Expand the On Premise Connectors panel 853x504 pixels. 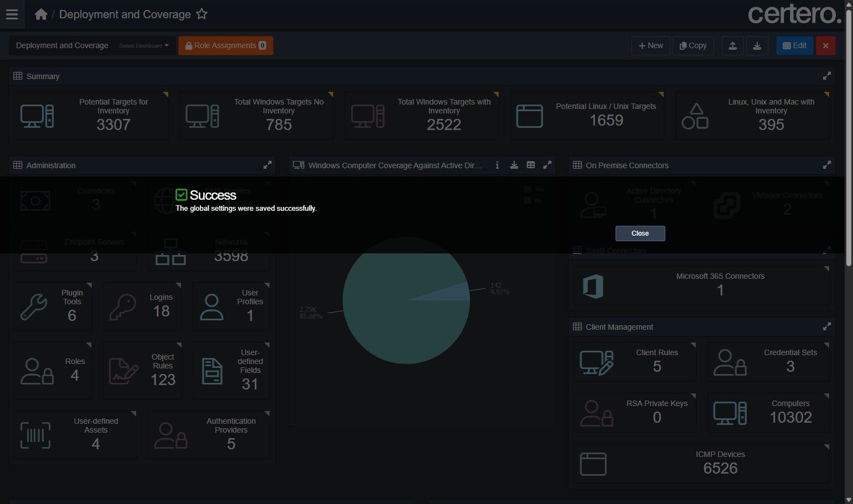[827, 165]
